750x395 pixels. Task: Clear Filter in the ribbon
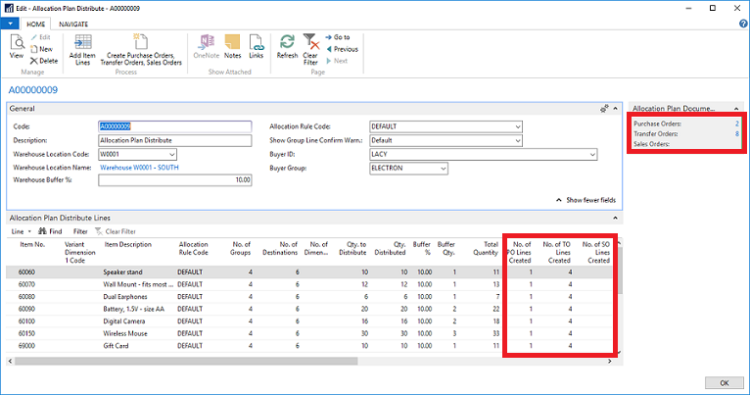coord(310,50)
